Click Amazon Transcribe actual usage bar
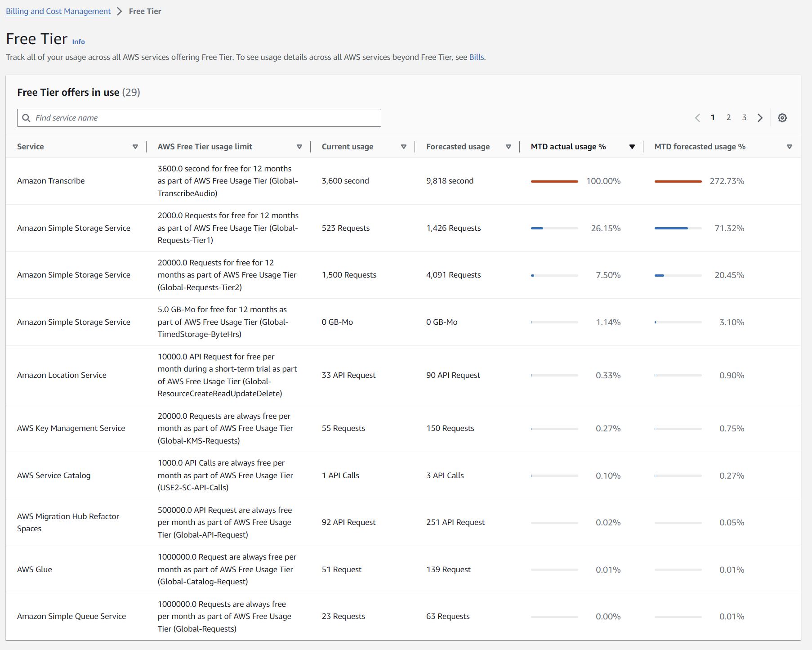812x650 pixels. pos(554,181)
